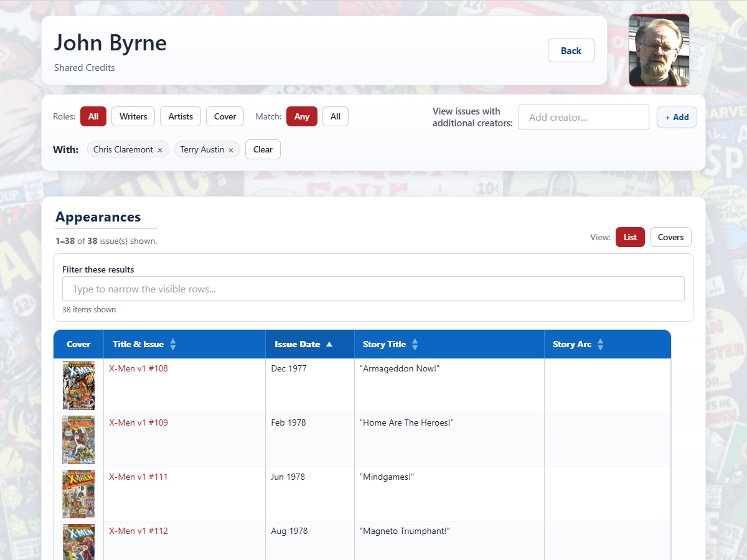Image resolution: width=747 pixels, height=560 pixels.
Task: Switch to the Covers view
Action: click(x=670, y=237)
